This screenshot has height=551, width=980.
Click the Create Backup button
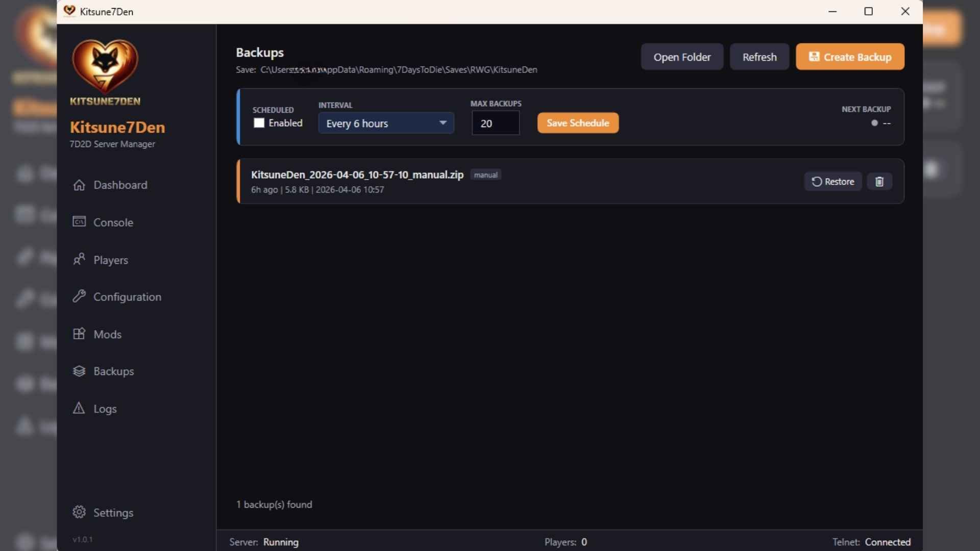point(850,57)
